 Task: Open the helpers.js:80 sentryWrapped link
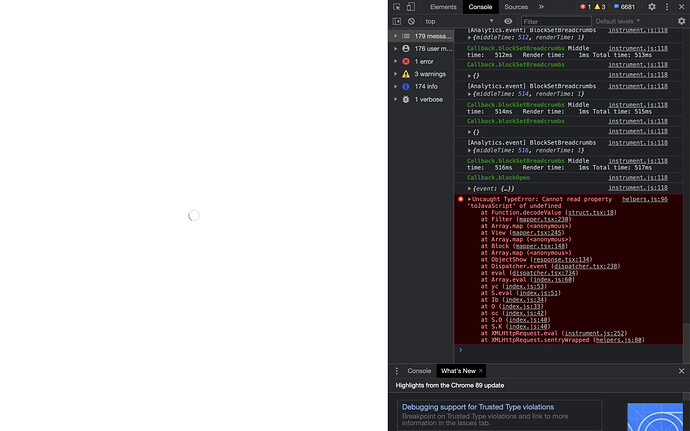(618, 340)
